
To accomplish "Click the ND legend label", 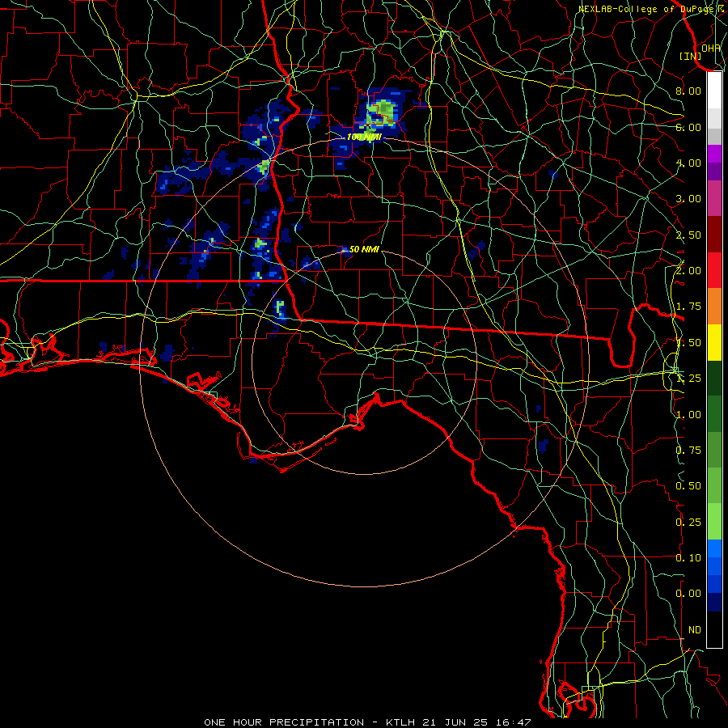I will [695, 630].
